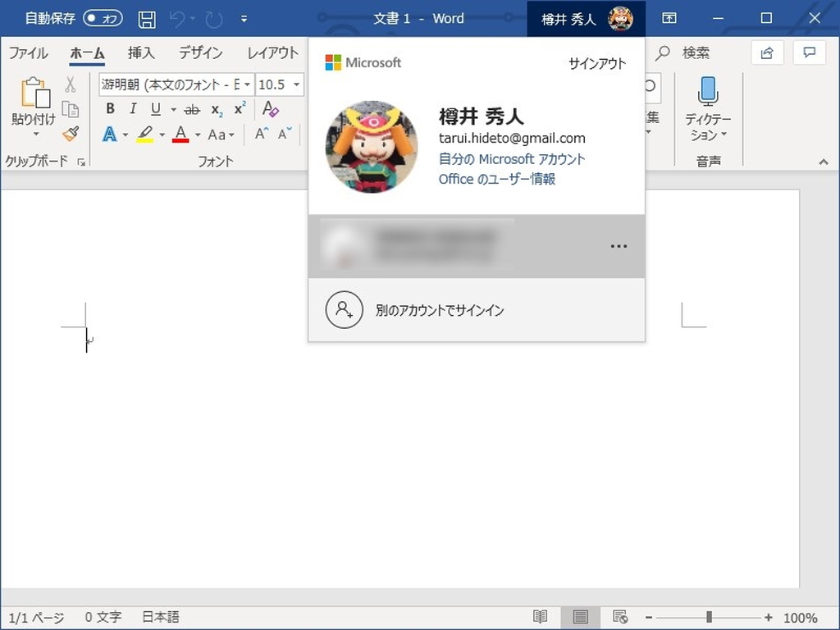
Task: Click the Clear All Formatting icon
Action: coord(269,107)
